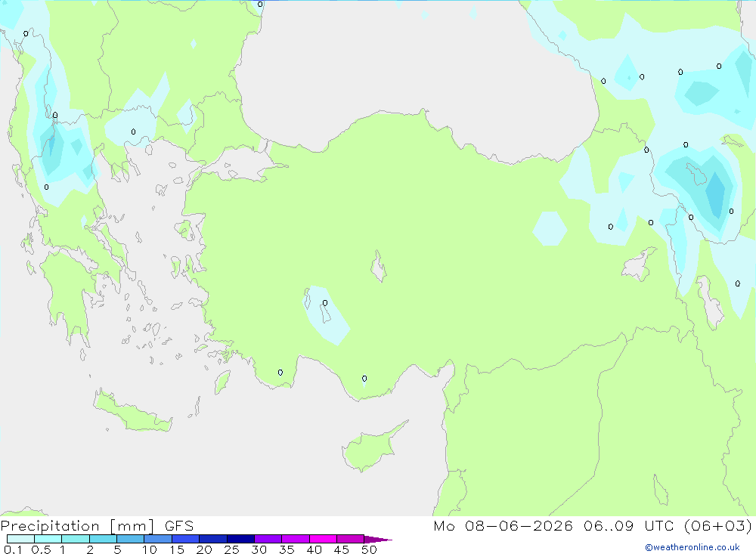Click the '06..09 UTC' time label
This screenshot has width=756, height=554.
coord(629,526)
